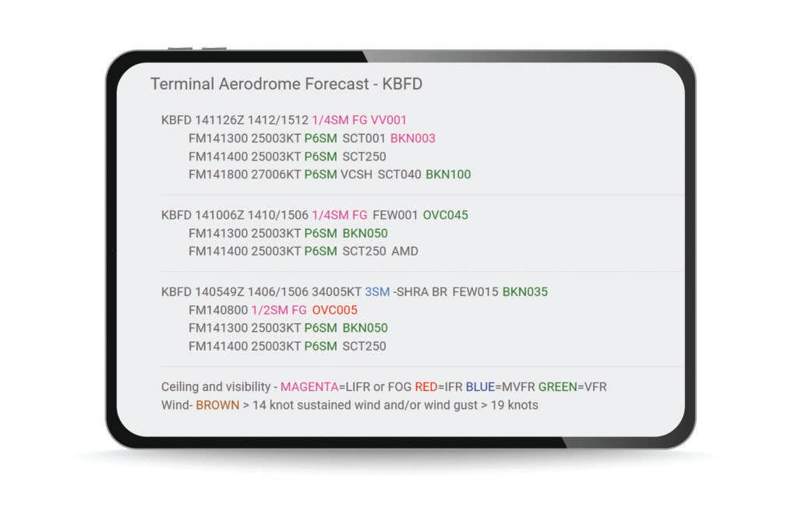Click the GREEN legend color label
The height and width of the screenshot is (532, 798).
(x=558, y=387)
